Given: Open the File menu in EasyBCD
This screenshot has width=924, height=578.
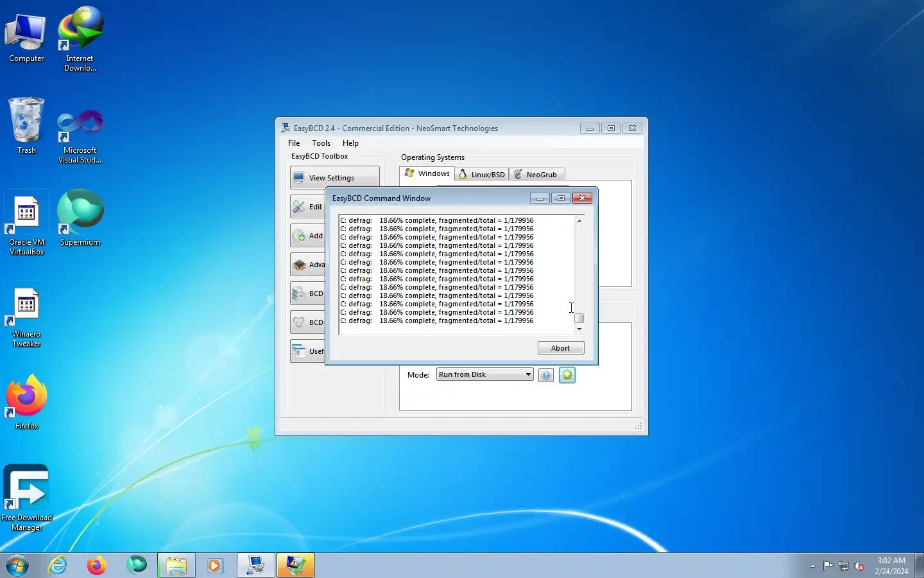Looking at the screenshot, I should coord(294,143).
